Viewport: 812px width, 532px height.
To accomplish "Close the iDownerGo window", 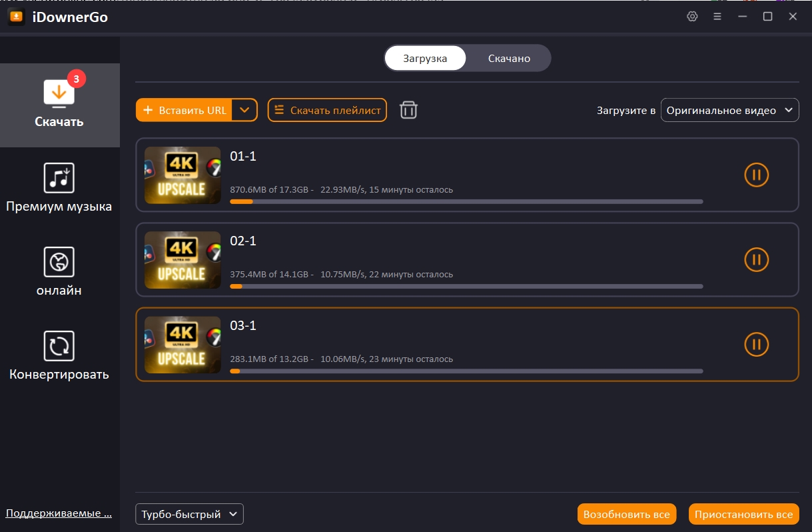I will click(x=793, y=17).
